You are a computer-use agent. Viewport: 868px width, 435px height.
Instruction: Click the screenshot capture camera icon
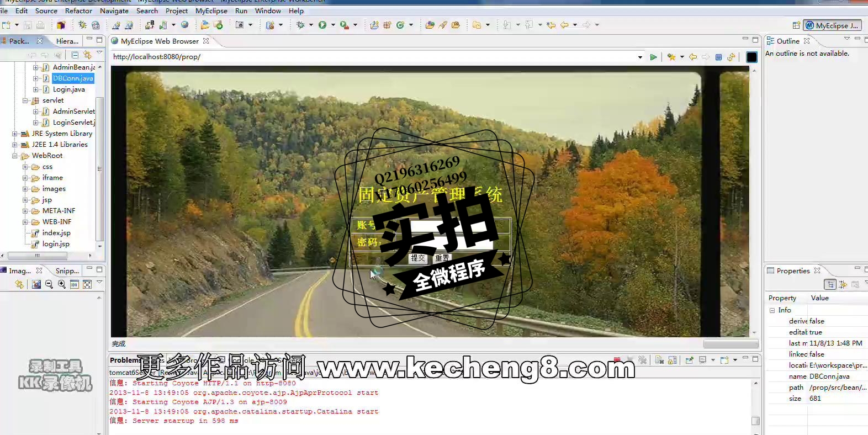(240, 25)
